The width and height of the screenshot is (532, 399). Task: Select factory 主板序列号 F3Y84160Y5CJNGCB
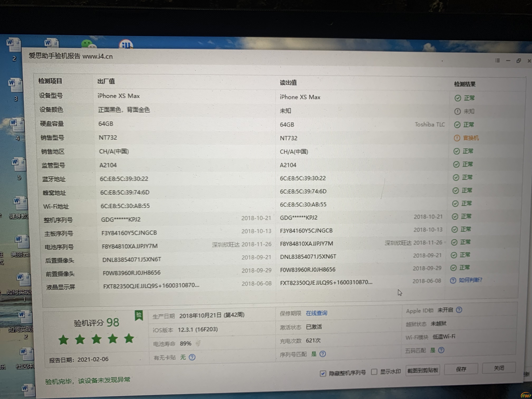pyautogui.click(x=129, y=233)
